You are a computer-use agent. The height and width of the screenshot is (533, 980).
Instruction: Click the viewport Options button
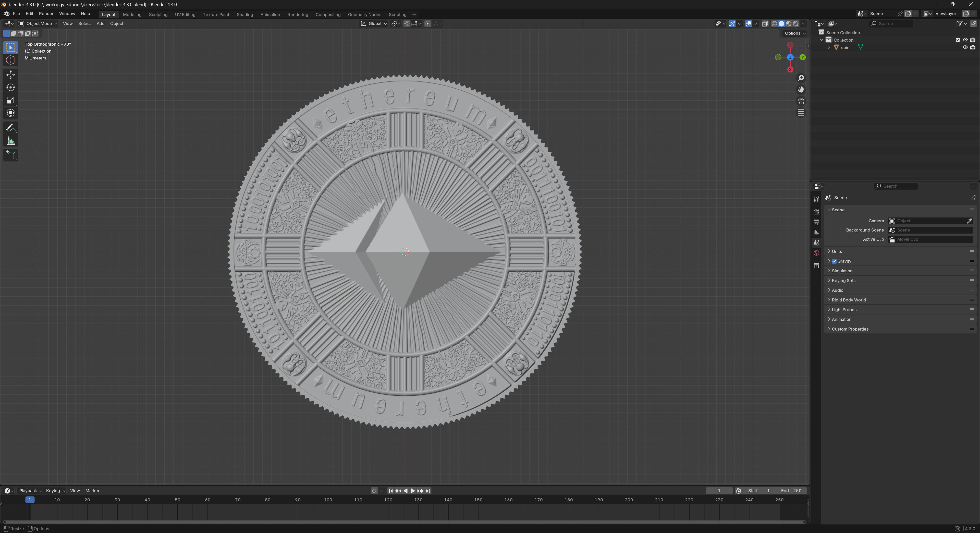coord(795,33)
